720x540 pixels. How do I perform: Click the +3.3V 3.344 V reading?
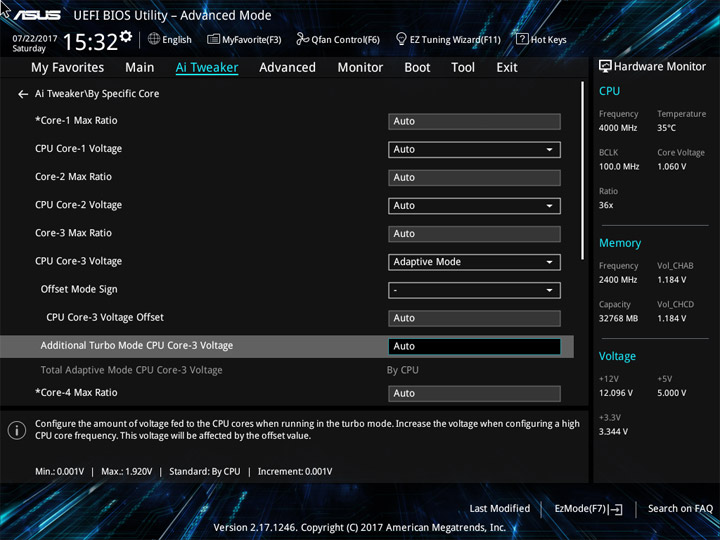(613, 432)
